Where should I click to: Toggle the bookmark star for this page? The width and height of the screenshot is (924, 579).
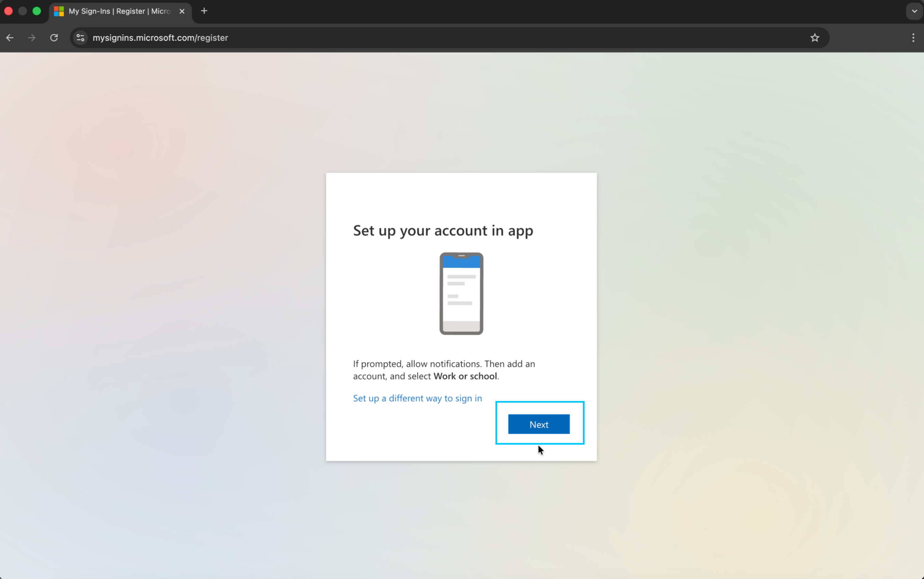coord(814,37)
